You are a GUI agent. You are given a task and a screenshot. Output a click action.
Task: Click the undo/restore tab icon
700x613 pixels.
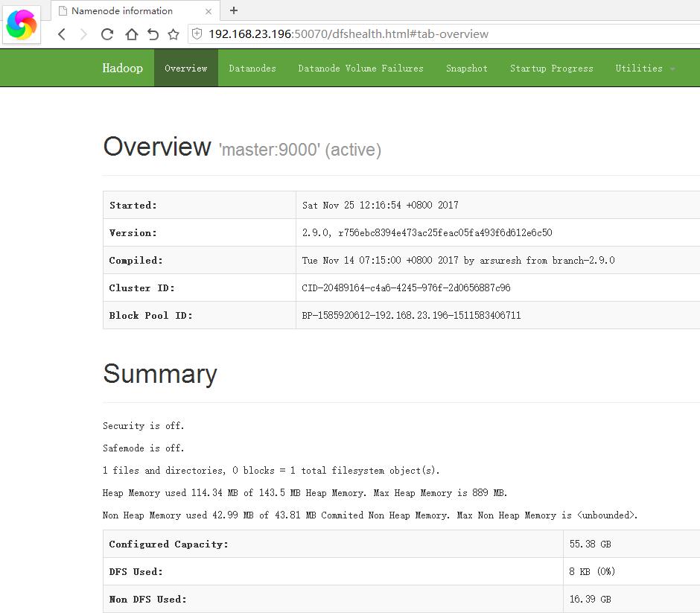[x=153, y=34]
